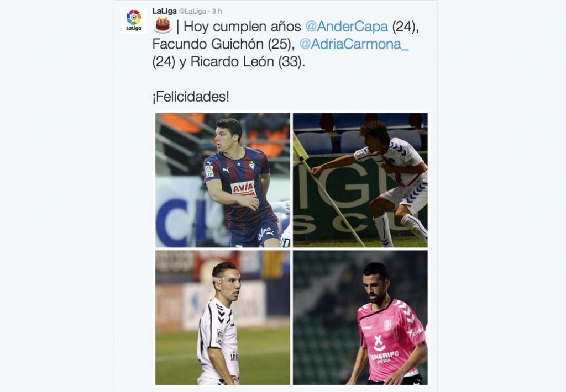
Task: Open the @LaLiga handle link
Action: [x=192, y=12]
